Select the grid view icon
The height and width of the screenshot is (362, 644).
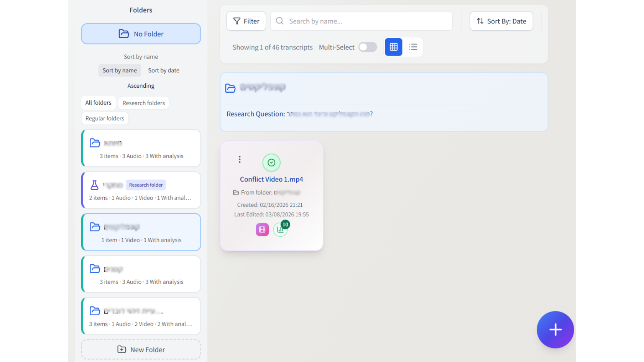(x=393, y=47)
